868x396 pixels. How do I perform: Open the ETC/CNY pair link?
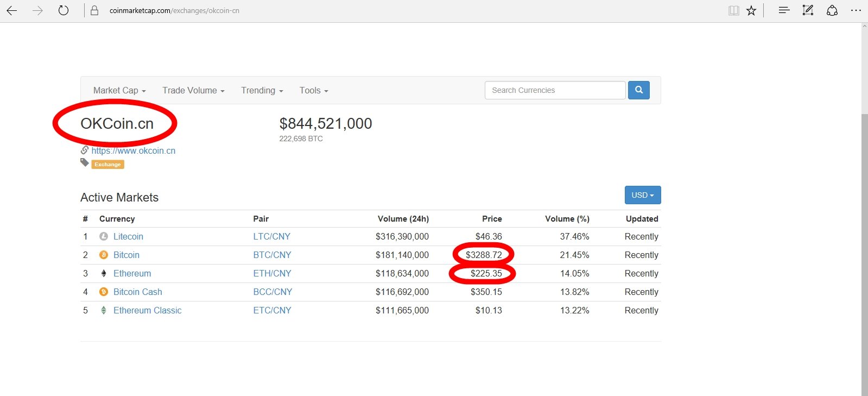pyautogui.click(x=273, y=310)
